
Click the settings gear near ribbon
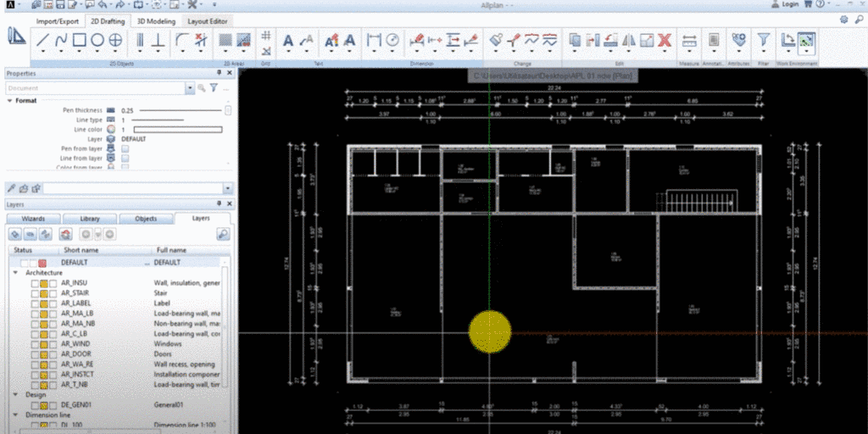[x=843, y=19]
